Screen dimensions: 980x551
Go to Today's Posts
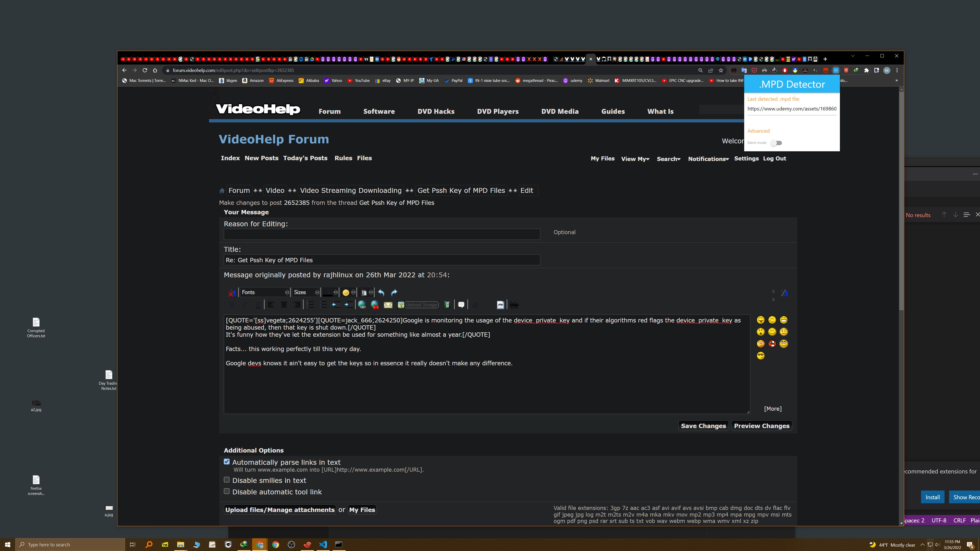[x=305, y=158]
